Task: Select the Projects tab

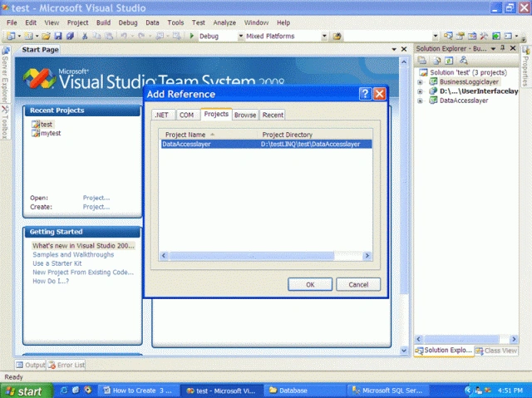Action: (x=216, y=114)
